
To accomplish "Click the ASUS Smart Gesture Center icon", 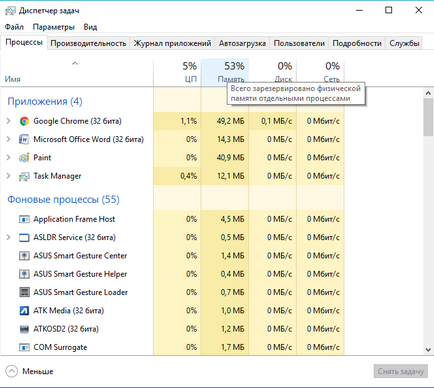I will click(24, 256).
